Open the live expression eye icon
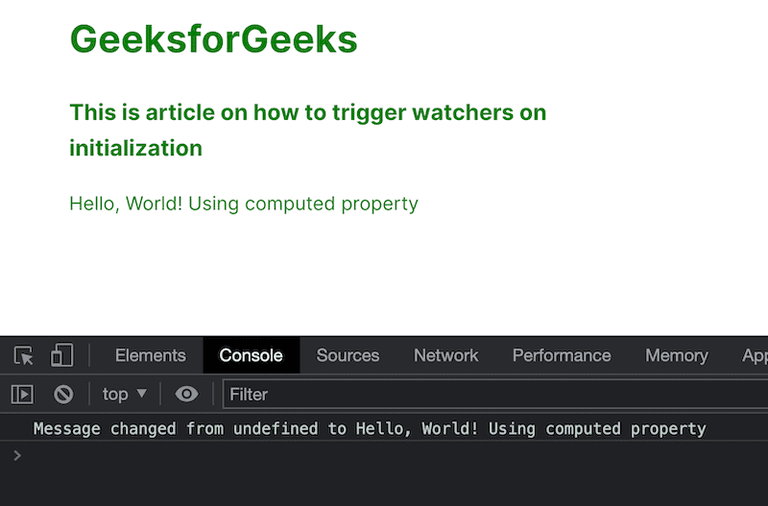 tap(186, 394)
